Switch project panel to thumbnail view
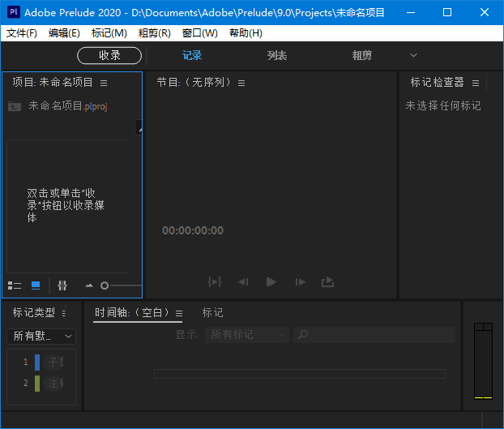The image size is (504, 429). tap(36, 285)
